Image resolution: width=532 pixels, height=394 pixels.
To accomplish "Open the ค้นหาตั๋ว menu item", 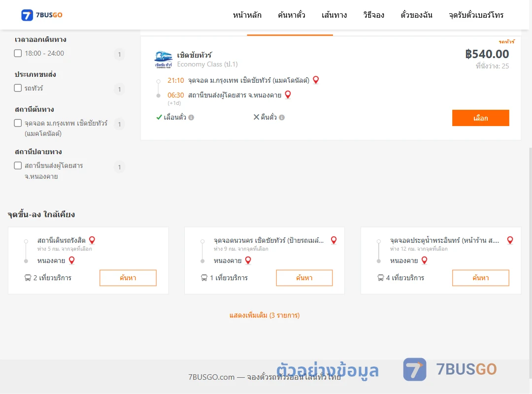I will tap(292, 15).
